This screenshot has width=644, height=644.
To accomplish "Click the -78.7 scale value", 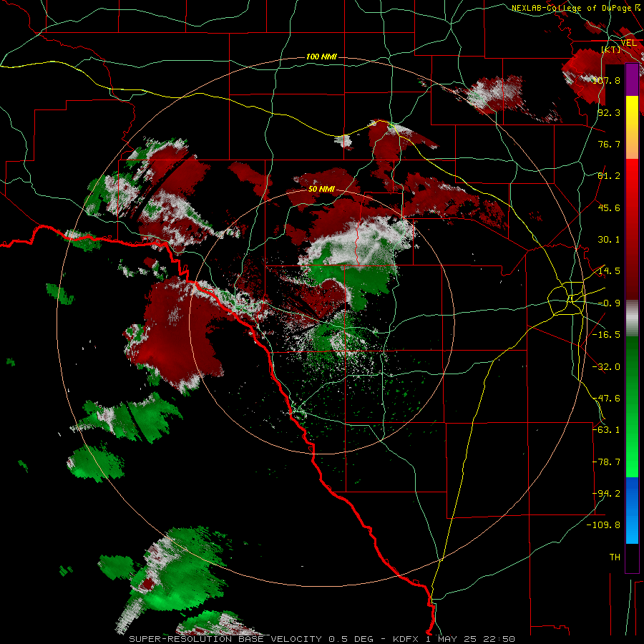I will 607,462.
